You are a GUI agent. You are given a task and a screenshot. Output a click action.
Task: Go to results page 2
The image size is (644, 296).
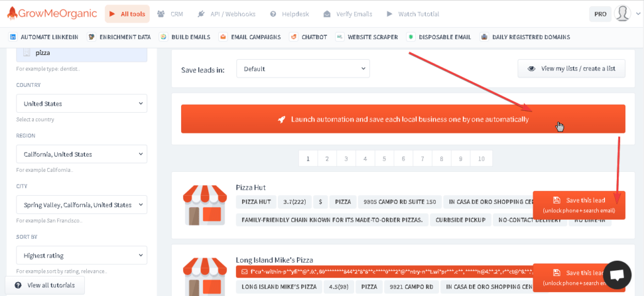click(327, 158)
